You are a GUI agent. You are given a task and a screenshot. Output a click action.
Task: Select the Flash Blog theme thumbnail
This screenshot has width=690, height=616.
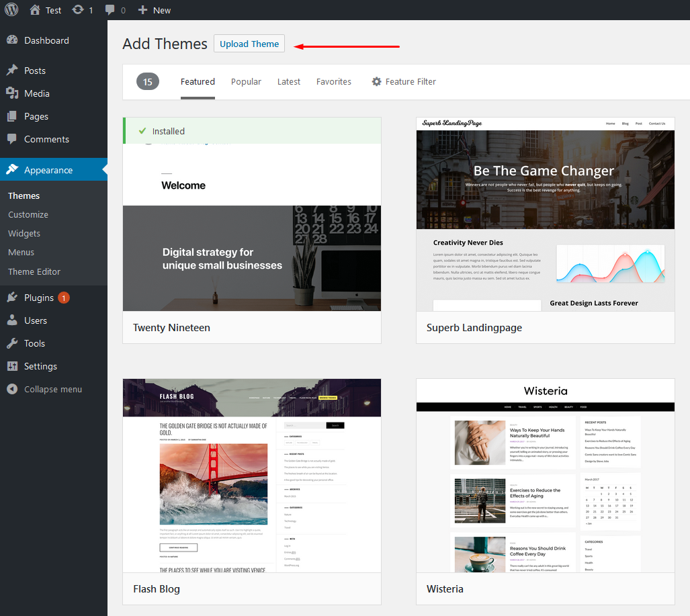252,476
